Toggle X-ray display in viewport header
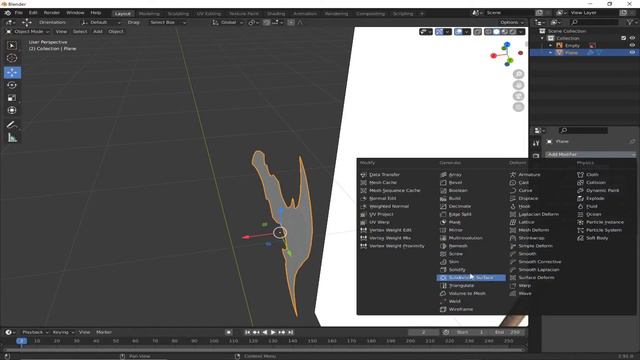 click(477, 31)
